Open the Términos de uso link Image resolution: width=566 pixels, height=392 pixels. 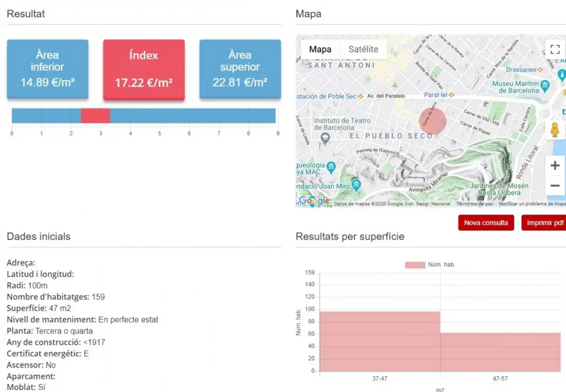(474, 203)
